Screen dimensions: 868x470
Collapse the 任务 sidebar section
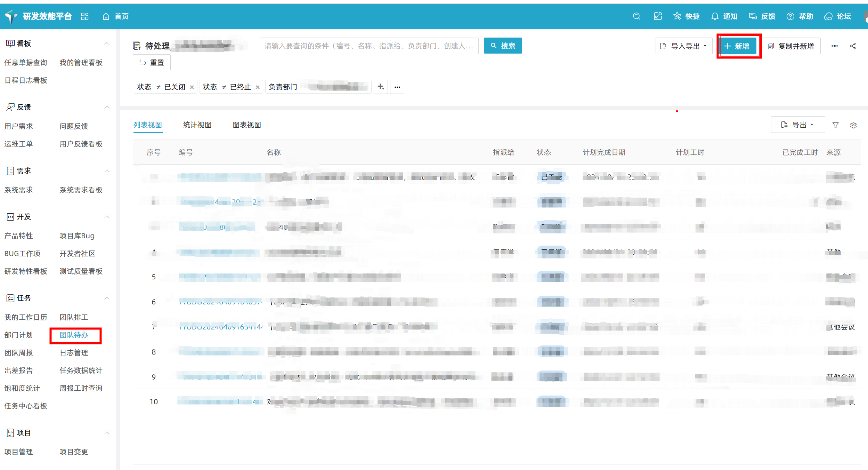(x=107, y=298)
